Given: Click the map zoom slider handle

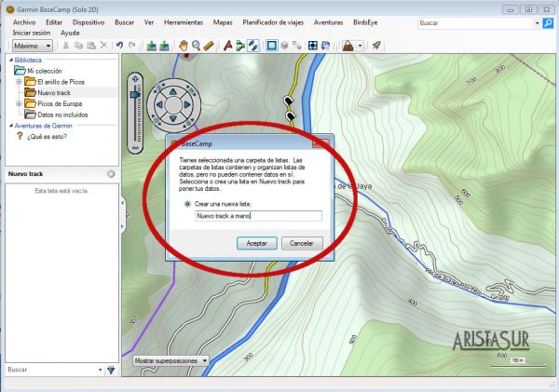Looking at the screenshot, I should (135, 94).
